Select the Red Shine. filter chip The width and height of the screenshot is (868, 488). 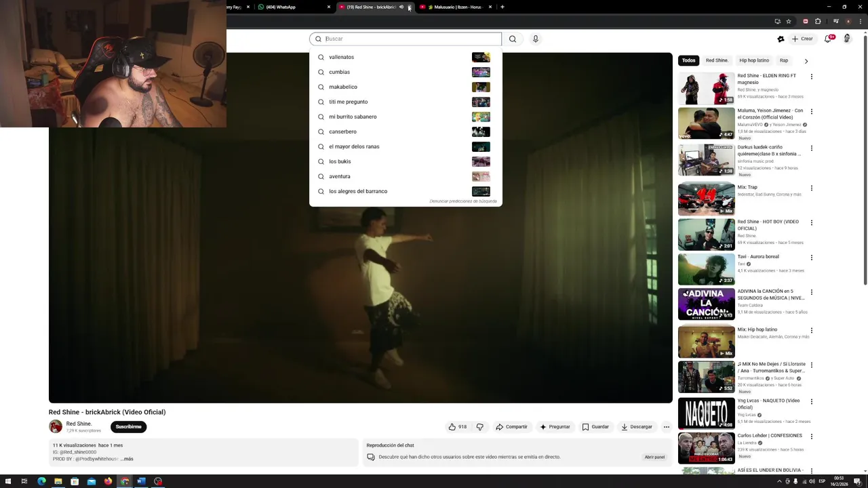tap(717, 60)
